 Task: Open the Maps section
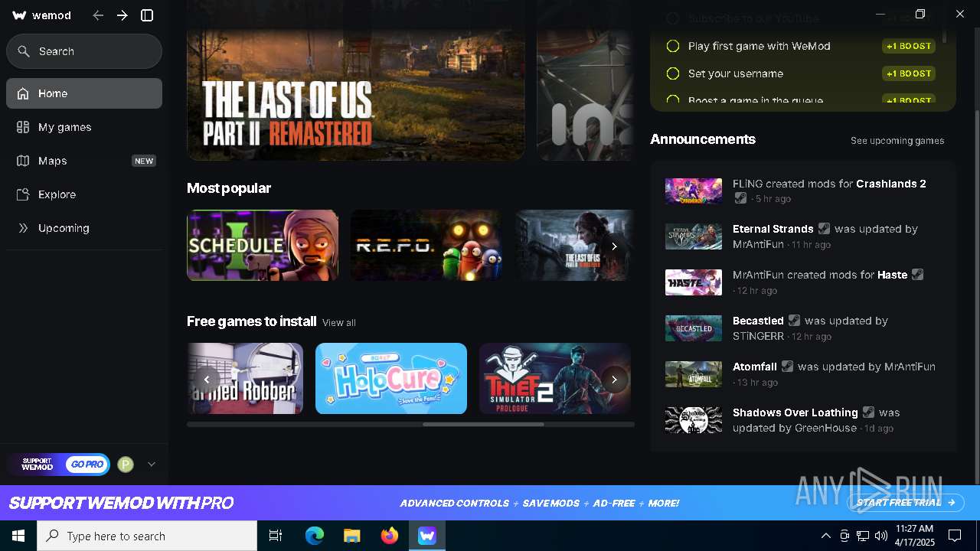[84, 161]
